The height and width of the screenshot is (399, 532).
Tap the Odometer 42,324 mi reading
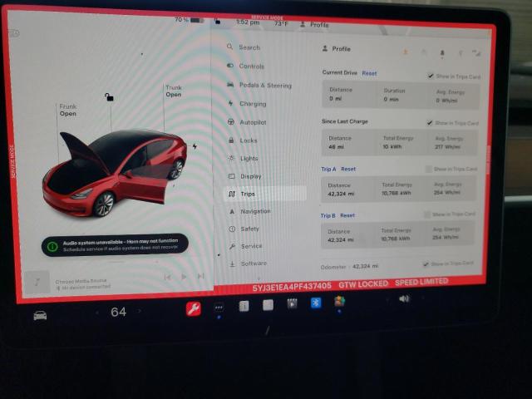[349, 266]
